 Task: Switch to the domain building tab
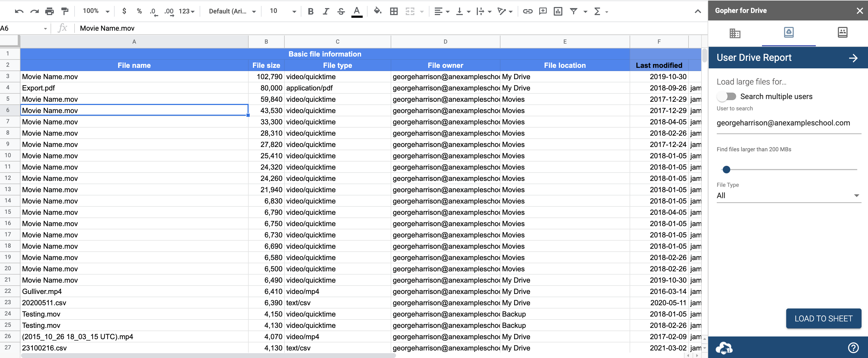(735, 33)
